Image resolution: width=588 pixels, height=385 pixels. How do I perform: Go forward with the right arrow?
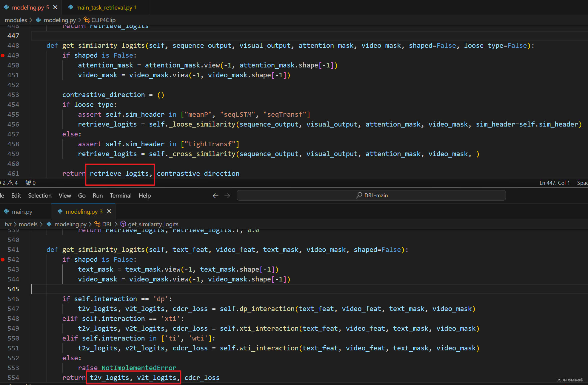(227, 195)
